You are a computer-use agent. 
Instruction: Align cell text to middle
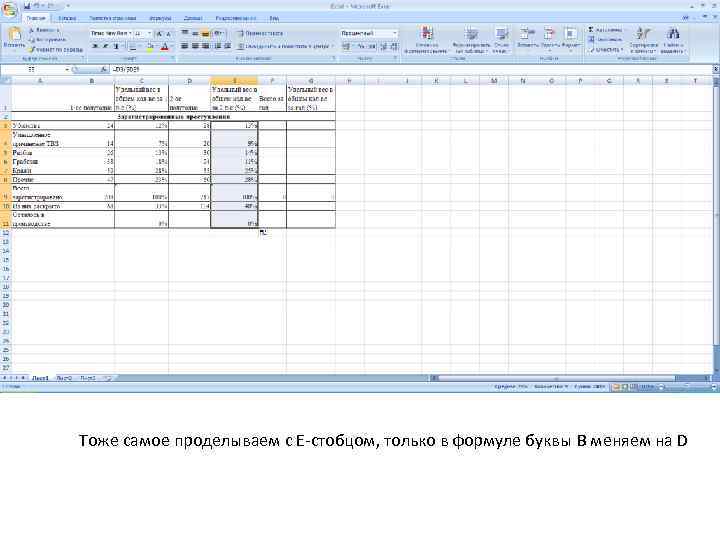195,34
